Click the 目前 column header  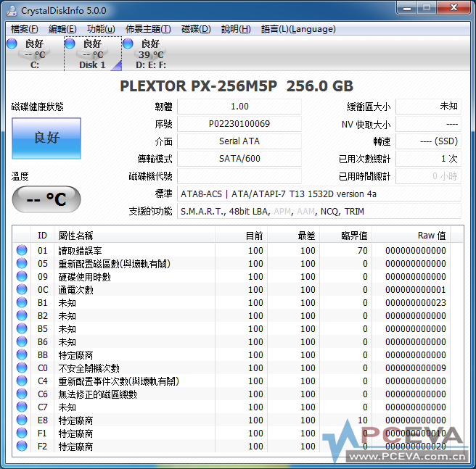click(242, 236)
